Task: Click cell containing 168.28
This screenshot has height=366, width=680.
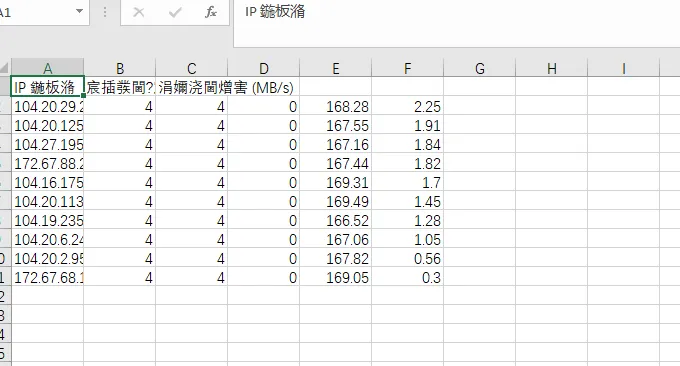Action: point(336,106)
